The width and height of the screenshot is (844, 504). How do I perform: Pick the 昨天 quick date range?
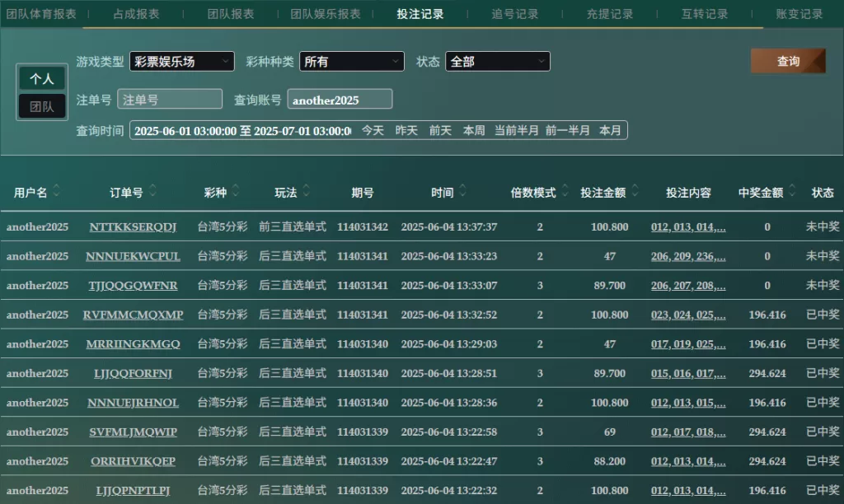pos(406,131)
